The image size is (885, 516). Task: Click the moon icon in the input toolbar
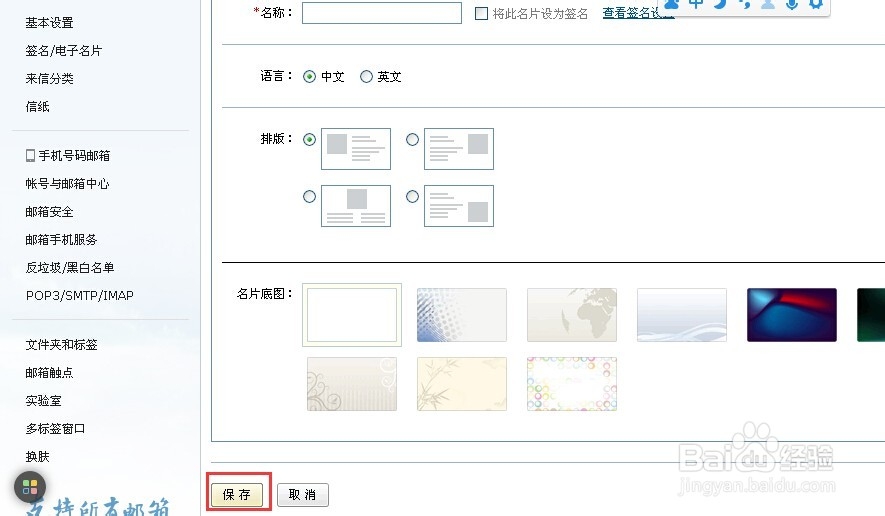pyautogui.click(x=720, y=4)
